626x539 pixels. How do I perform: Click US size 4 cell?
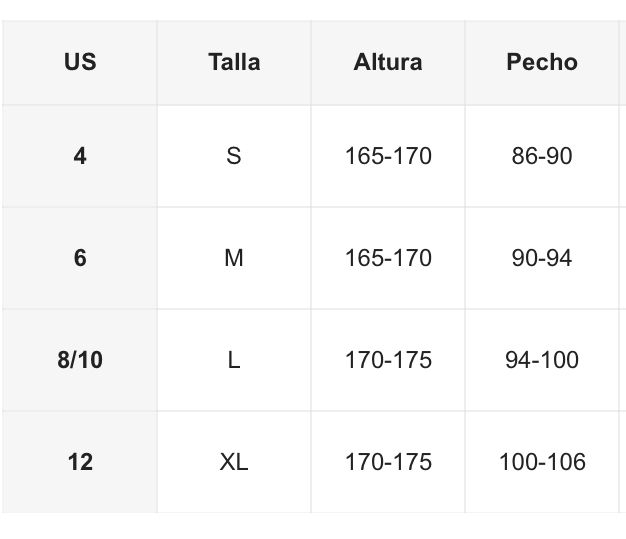point(80,156)
